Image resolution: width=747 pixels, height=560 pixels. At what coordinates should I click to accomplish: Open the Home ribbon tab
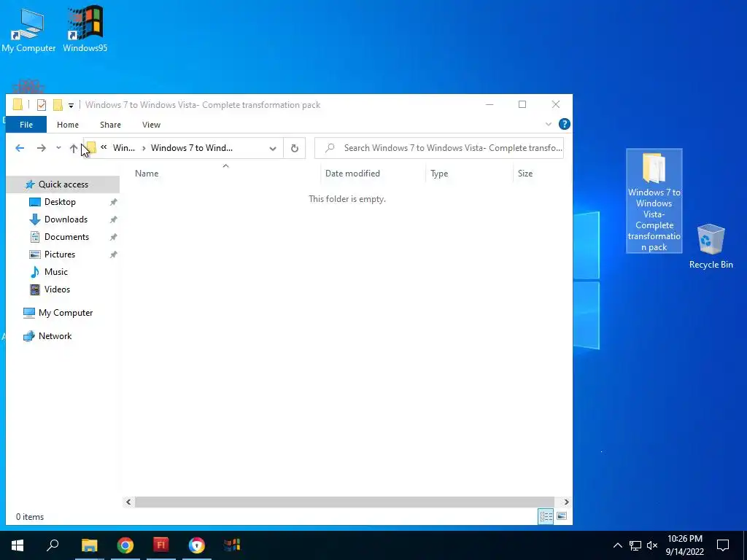tap(68, 125)
